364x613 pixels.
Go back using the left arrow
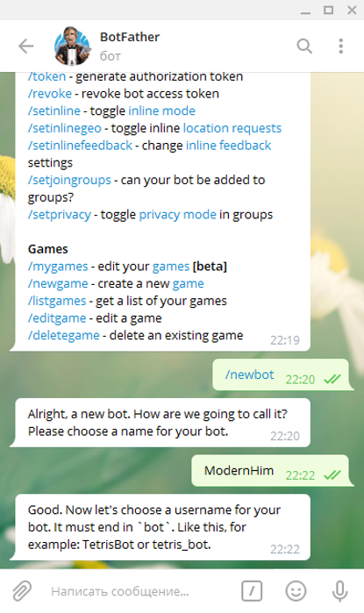pos(26,46)
